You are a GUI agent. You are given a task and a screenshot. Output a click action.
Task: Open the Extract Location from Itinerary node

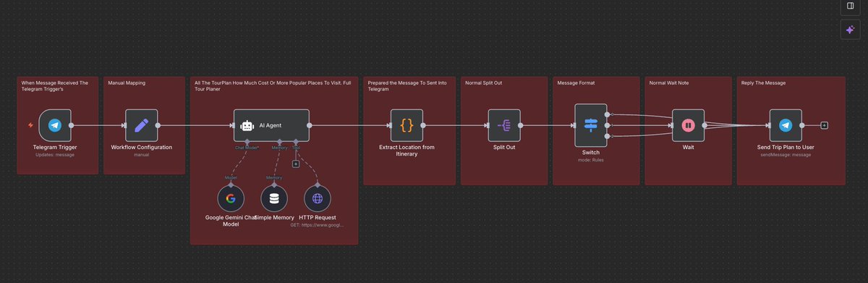coord(407,125)
